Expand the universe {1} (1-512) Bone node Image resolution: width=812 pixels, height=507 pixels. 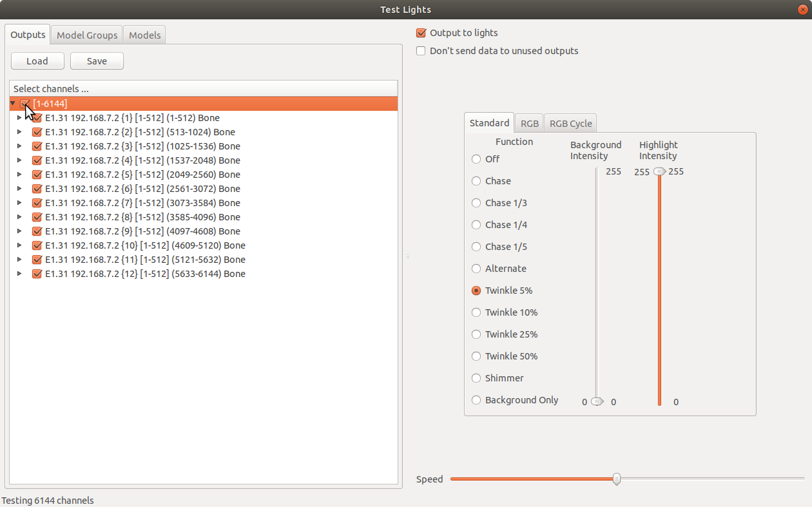pyautogui.click(x=19, y=118)
